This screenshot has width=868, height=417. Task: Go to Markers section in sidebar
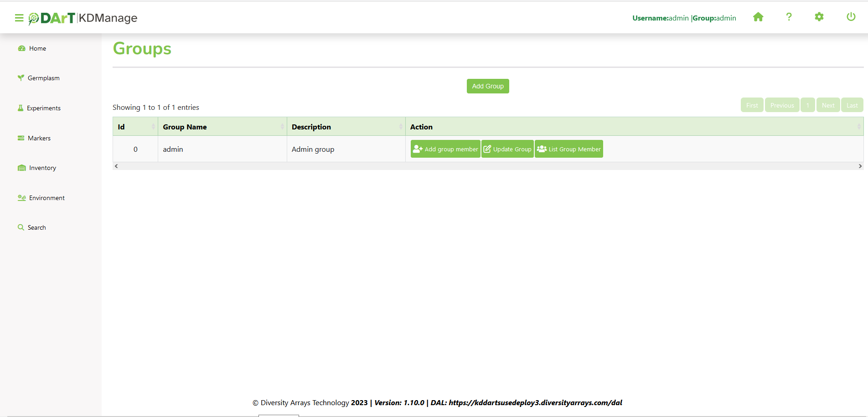(39, 138)
